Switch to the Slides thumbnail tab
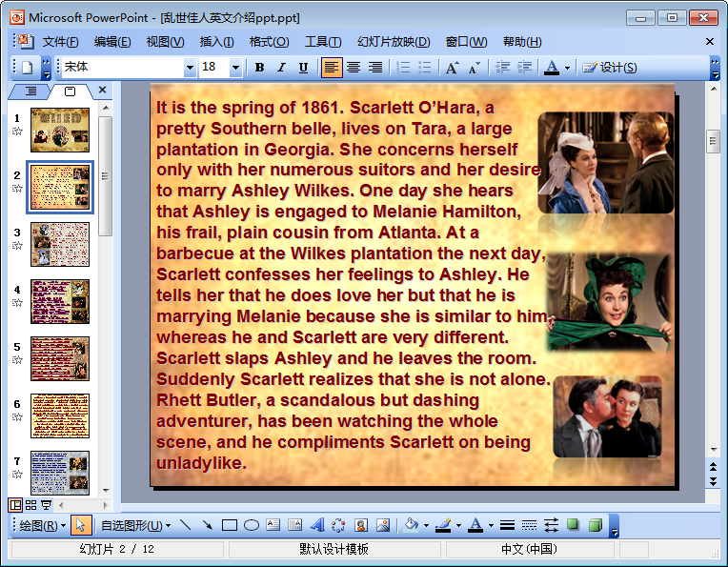728x567 pixels. click(x=70, y=91)
